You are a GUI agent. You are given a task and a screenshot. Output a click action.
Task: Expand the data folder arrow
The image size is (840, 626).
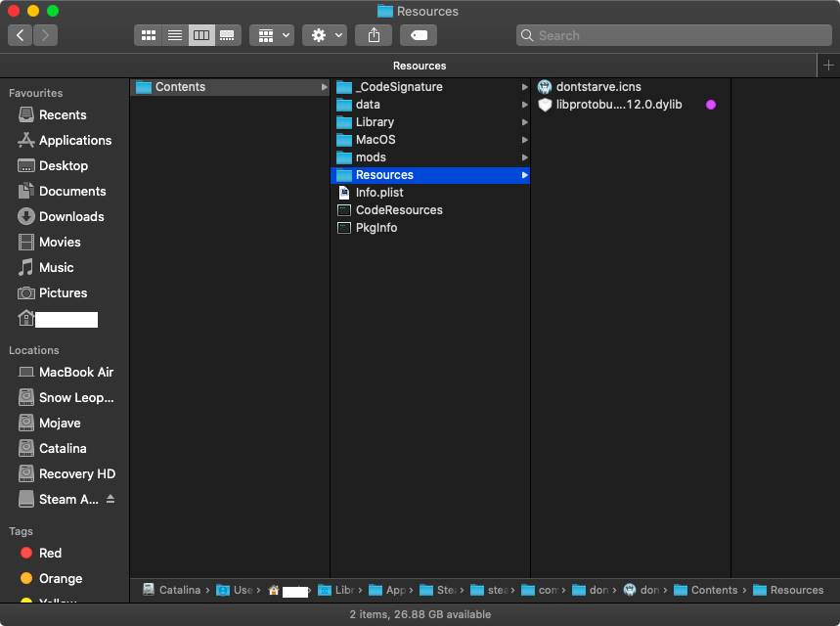click(525, 105)
